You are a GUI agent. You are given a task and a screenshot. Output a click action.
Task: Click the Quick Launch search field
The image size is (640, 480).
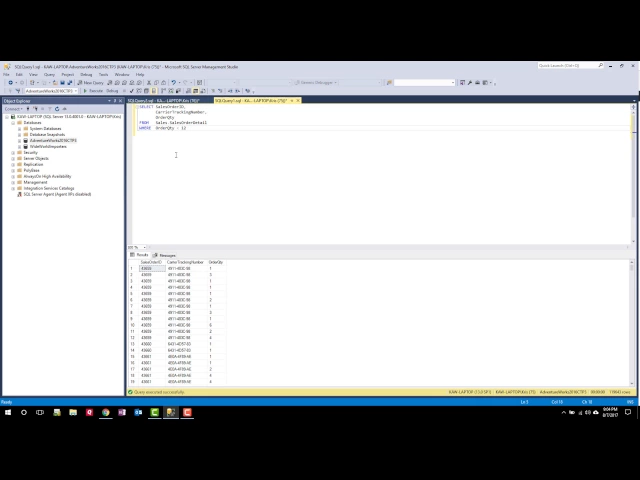(570, 65)
